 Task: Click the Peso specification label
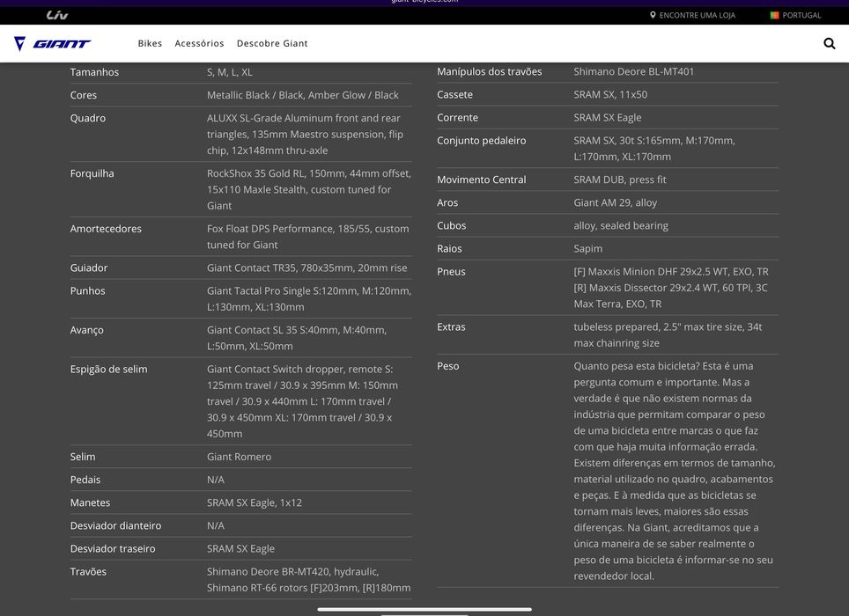(447, 366)
